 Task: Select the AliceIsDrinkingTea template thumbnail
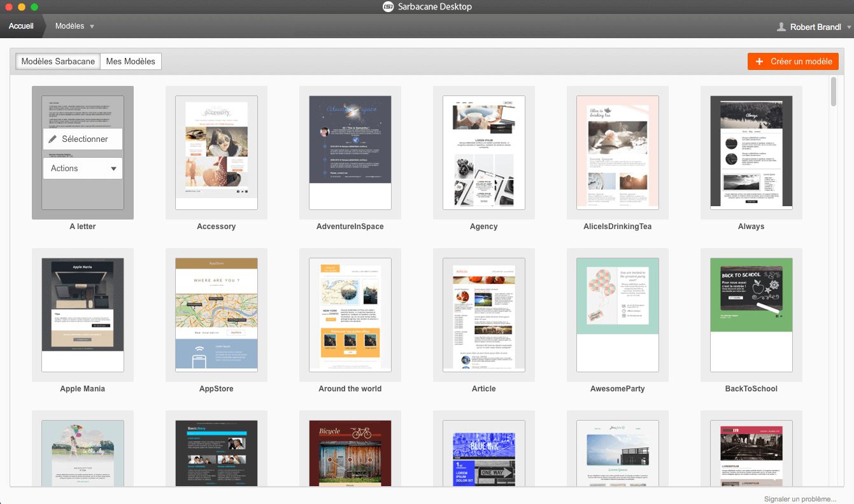pyautogui.click(x=618, y=153)
